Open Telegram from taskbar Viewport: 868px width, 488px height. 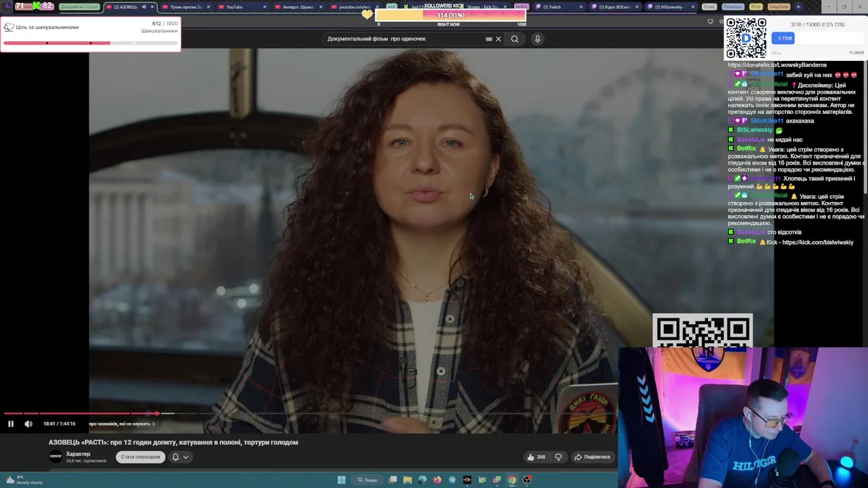[452, 480]
